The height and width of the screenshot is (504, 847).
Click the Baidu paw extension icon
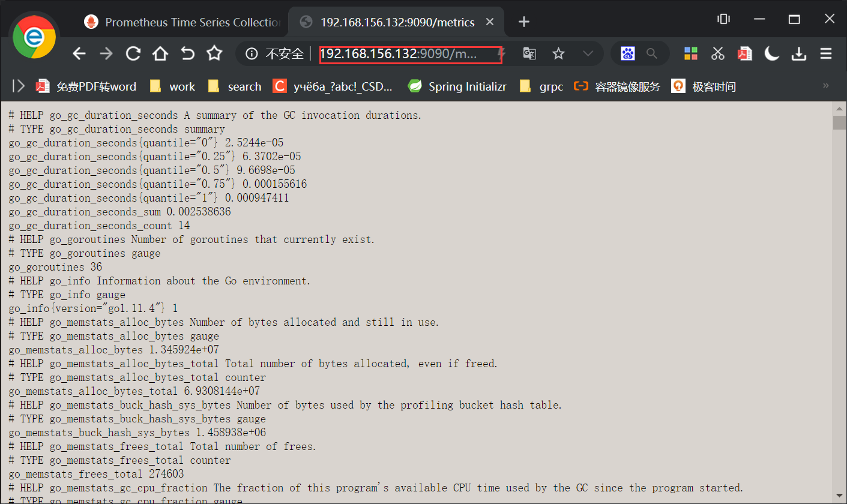pos(628,54)
